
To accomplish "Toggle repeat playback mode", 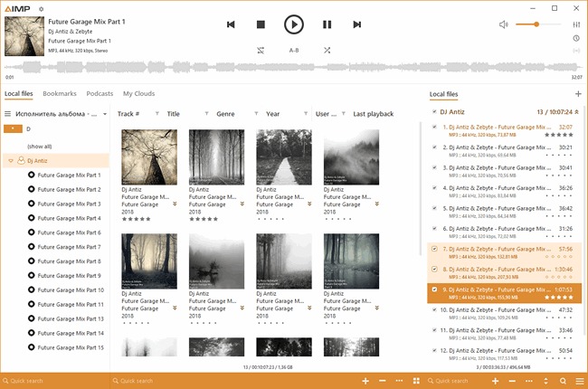I will (x=261, y=51).
